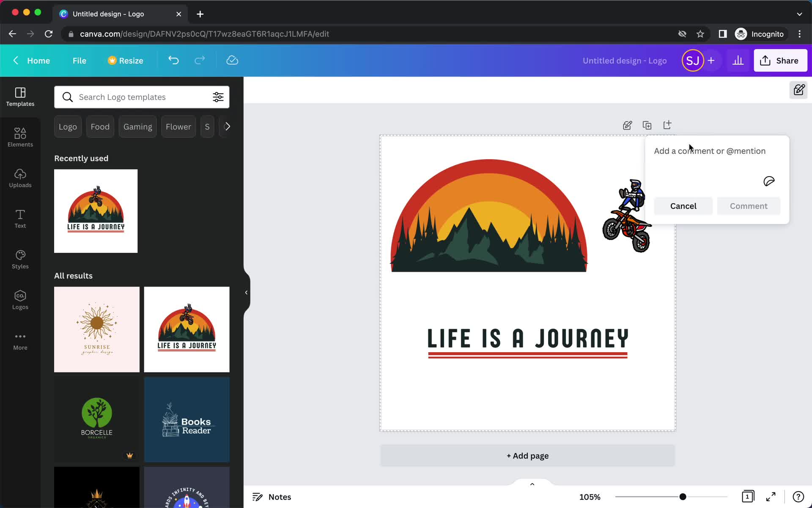Navigate back in browser
This screenshot has width=812, height=508.
click(12, 34)
